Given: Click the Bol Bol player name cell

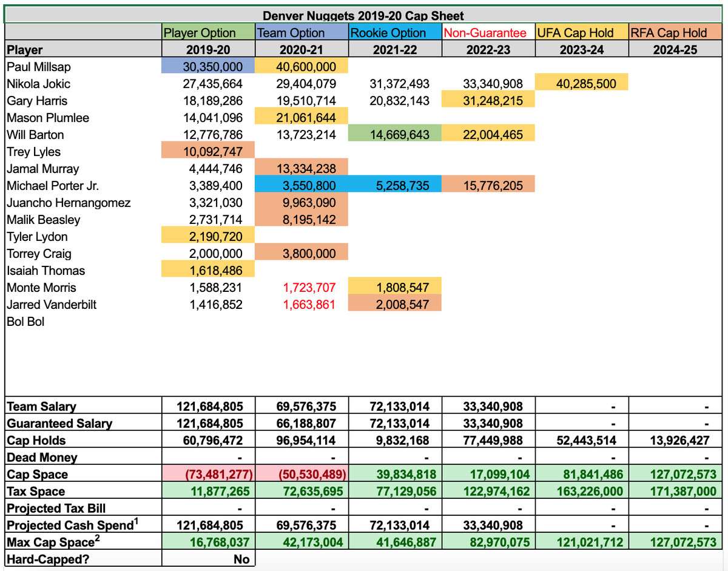Looking at the screenshot, I should click(84, 321).
